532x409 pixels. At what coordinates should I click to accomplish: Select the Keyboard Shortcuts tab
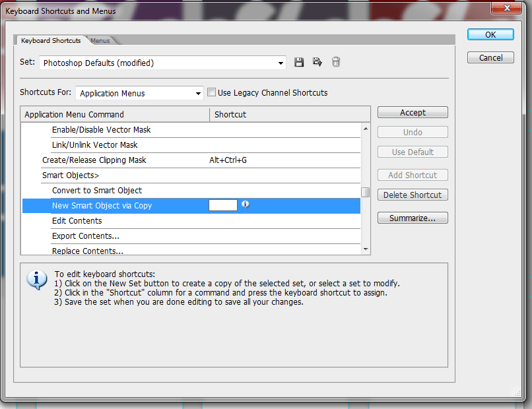(51, 40)
